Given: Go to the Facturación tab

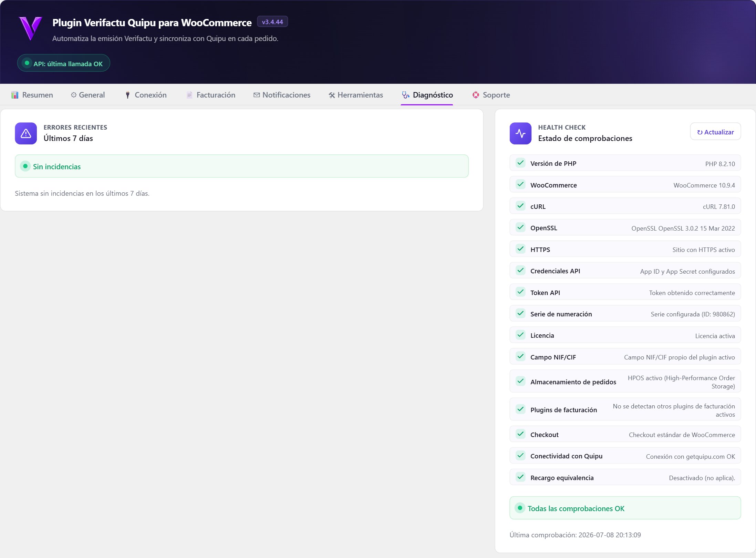Looking at the screenshot, I should tap(210, 95).
